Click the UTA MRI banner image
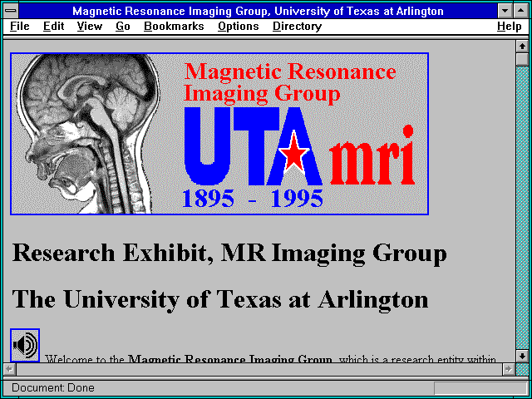The width and height of the screenshot is (532, 399). (x=219, y=134)
